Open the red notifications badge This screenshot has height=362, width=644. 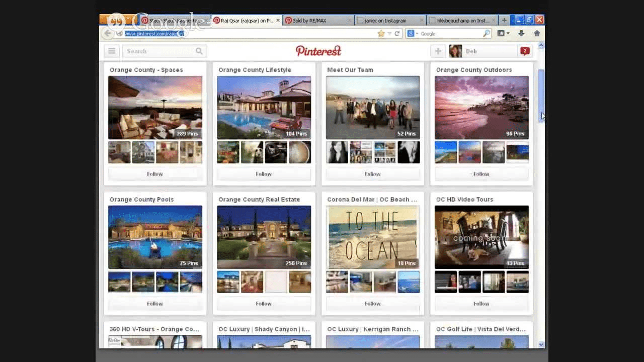click(x=525, y=51)
